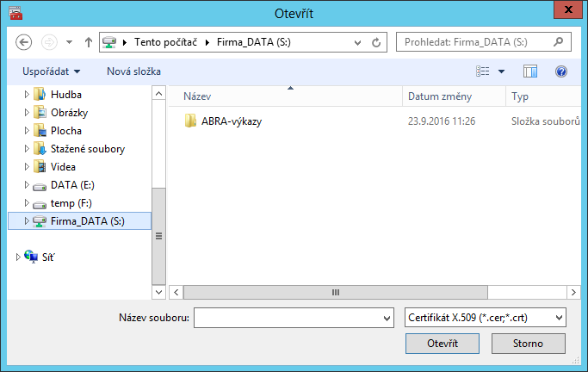This screenshot has width=588, height=372.
Task: Create a new folder with Nová složka
Action: tap(133, 71)
